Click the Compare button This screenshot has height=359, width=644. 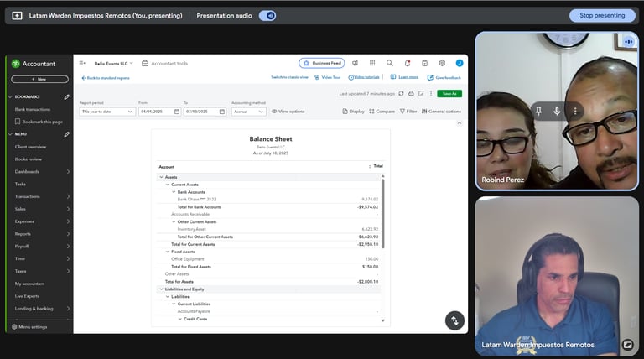382,112
